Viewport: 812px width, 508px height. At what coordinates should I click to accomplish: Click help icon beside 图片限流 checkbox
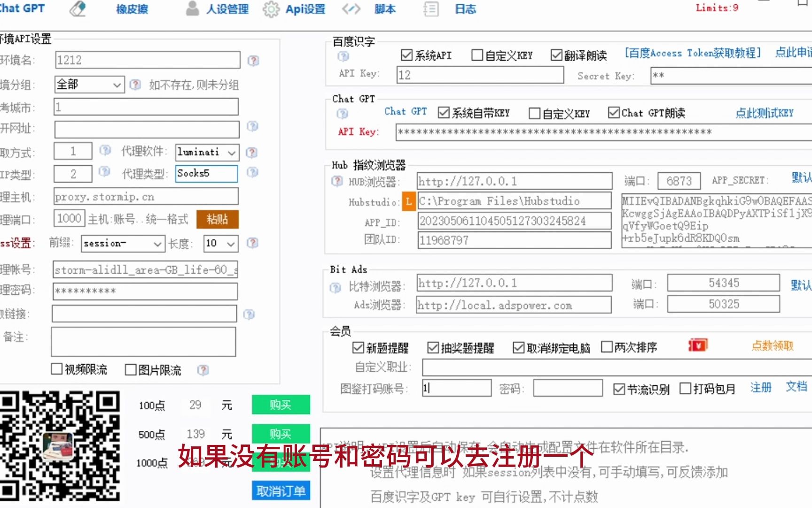(x=203, y=370)
